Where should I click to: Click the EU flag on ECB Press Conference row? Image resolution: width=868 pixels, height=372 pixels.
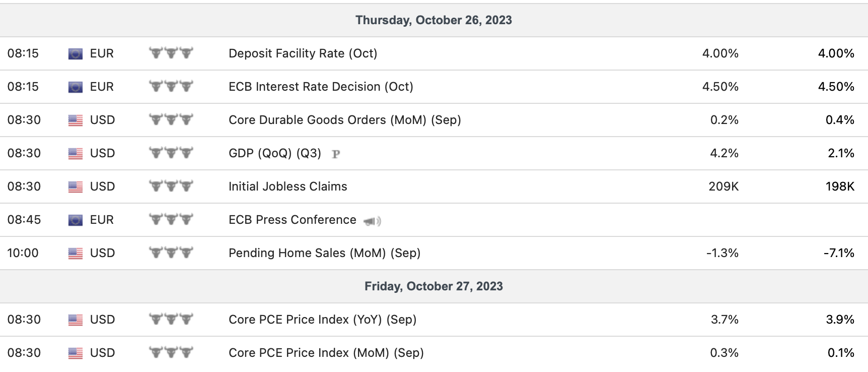pyautogui.click(x=75, y=220)
